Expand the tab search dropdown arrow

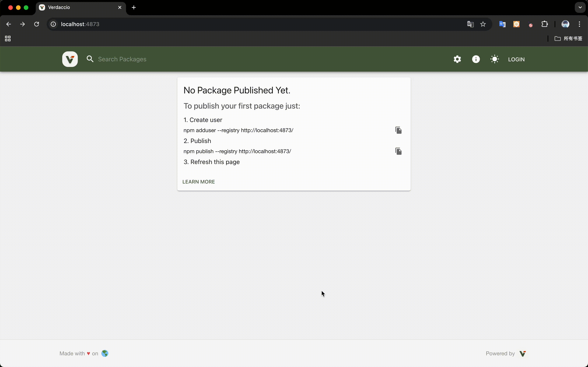pos(580,8)
